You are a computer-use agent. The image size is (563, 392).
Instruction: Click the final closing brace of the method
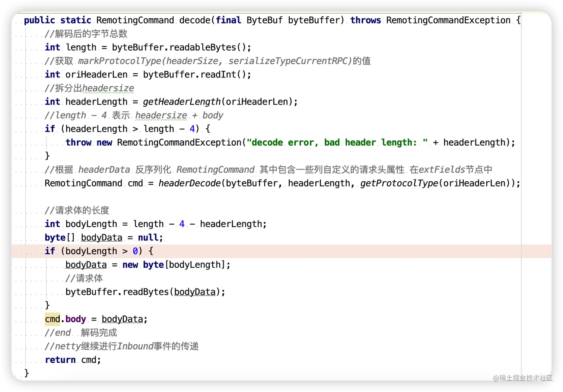(26, 373)
